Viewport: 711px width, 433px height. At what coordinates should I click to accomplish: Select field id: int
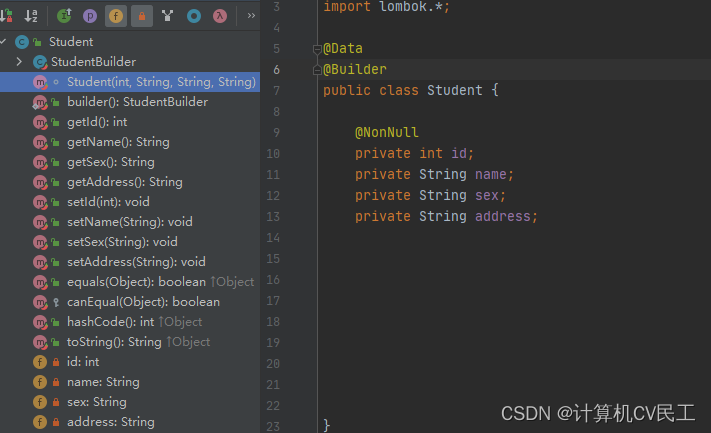(83, 362)
